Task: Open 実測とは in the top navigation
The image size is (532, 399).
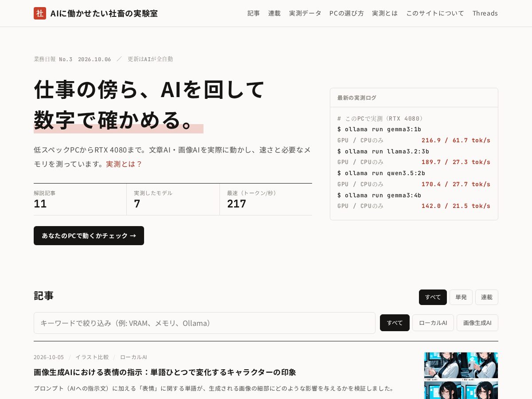Action: [385, 13]
